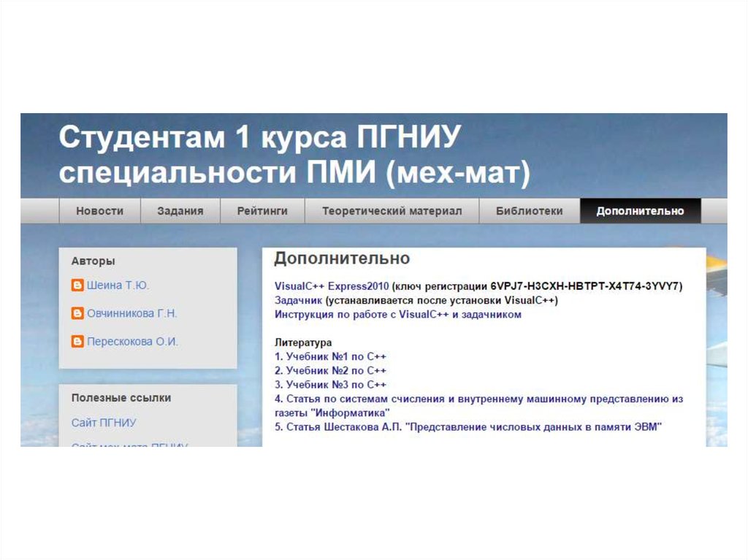Click the Дополнительно page heading
748x560 pixels.
point(342,258)
